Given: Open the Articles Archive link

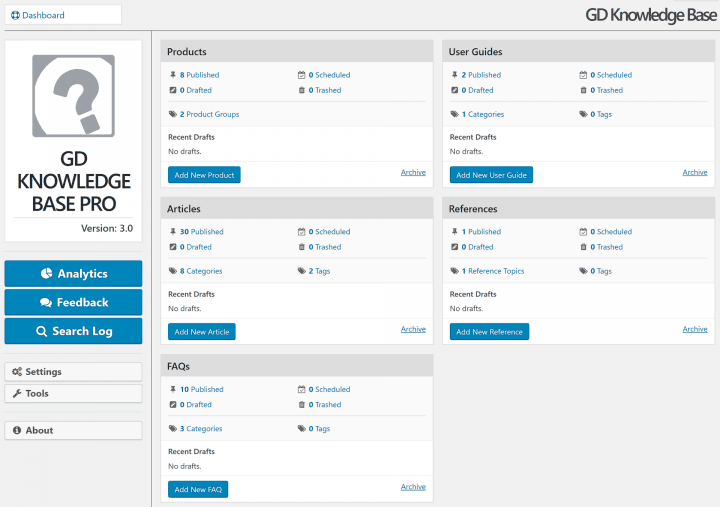Looking at the screenshot, I should (413, 329).
